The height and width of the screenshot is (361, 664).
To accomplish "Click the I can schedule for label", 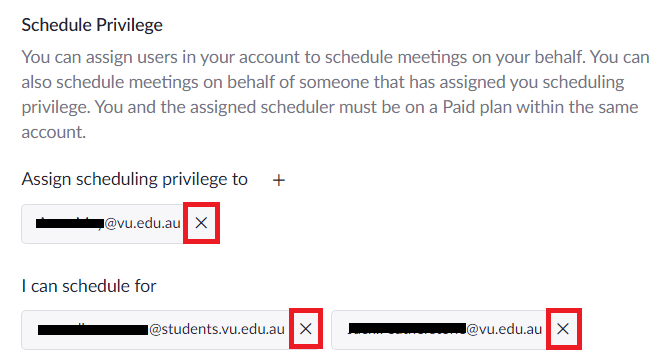I will (x=89, y=286).
